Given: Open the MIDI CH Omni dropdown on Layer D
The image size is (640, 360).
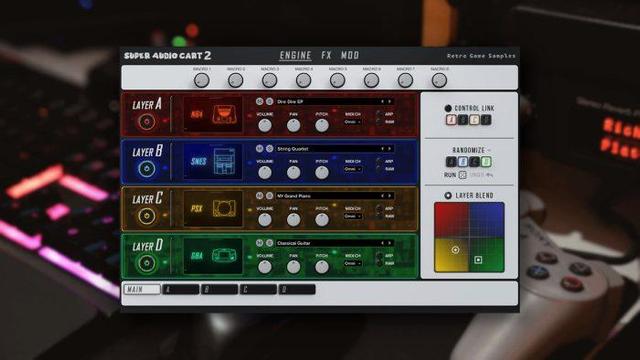Looking at the screenshot, I should click(x=353, y=264).
